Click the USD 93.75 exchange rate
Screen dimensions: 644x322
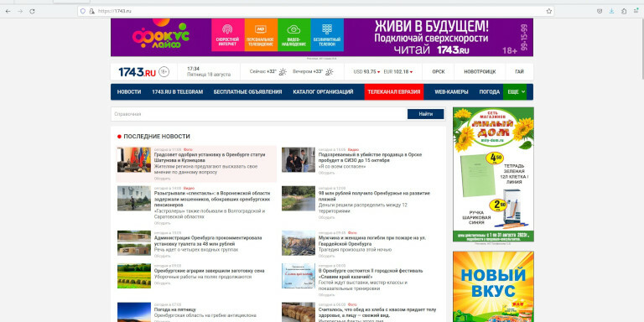click(x=366, y=72)
